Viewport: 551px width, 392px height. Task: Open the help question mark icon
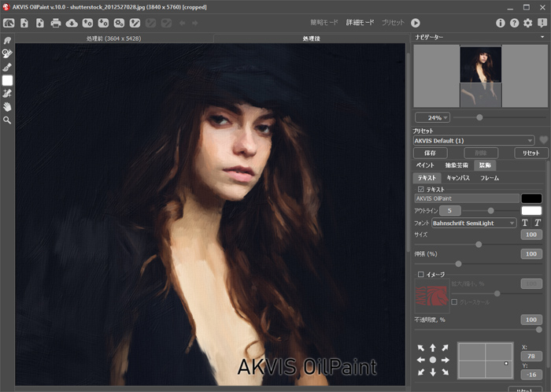[514, 23]
